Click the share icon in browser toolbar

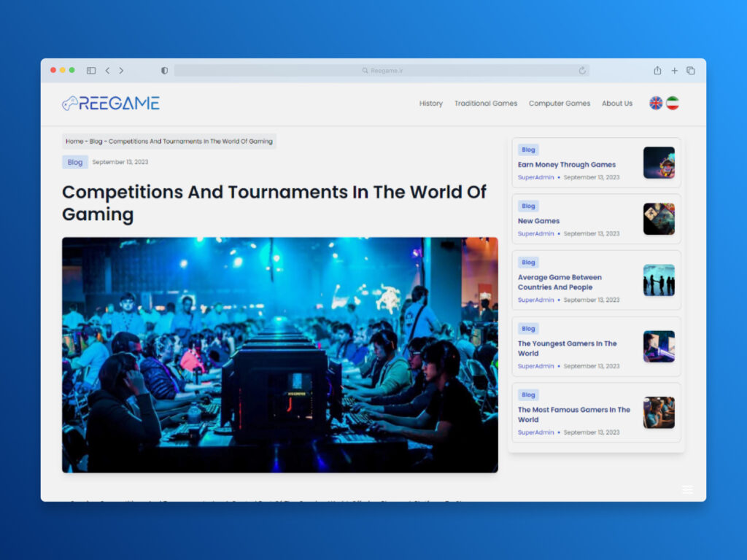657,71
